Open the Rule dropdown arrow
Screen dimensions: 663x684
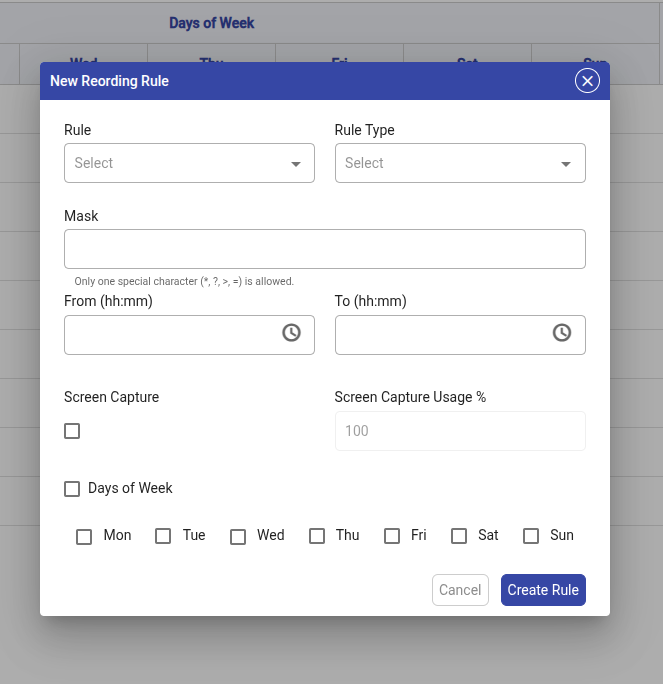click(x=296, y=164)
